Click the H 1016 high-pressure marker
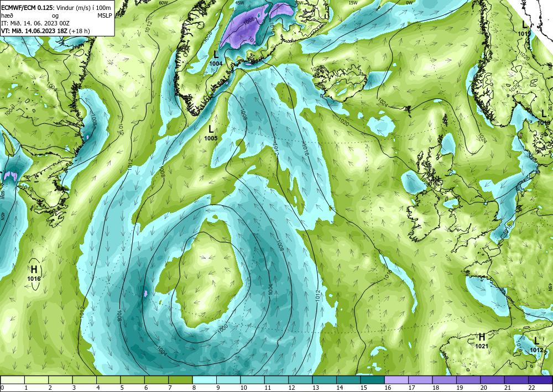Image resolution: width=553 pixels, height=392 pixels. coord(34,274)
